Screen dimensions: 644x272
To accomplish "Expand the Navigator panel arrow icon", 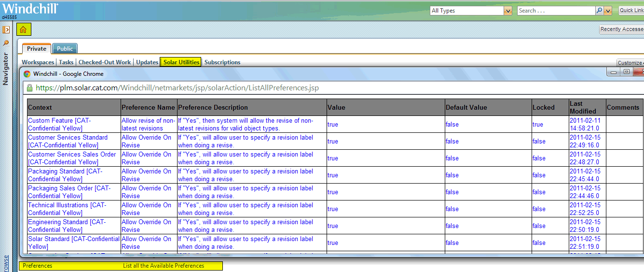I will (x=6, y=30).
